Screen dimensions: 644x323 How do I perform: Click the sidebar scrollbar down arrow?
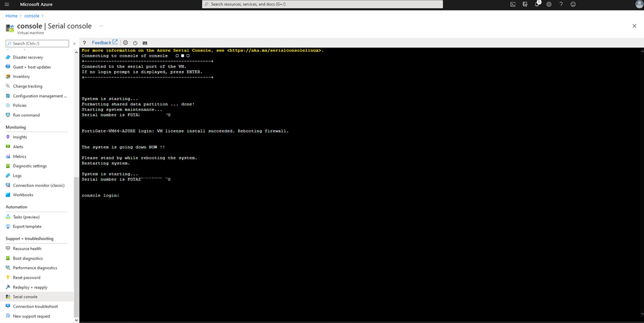pyautogui.click(x=76, y=320)
